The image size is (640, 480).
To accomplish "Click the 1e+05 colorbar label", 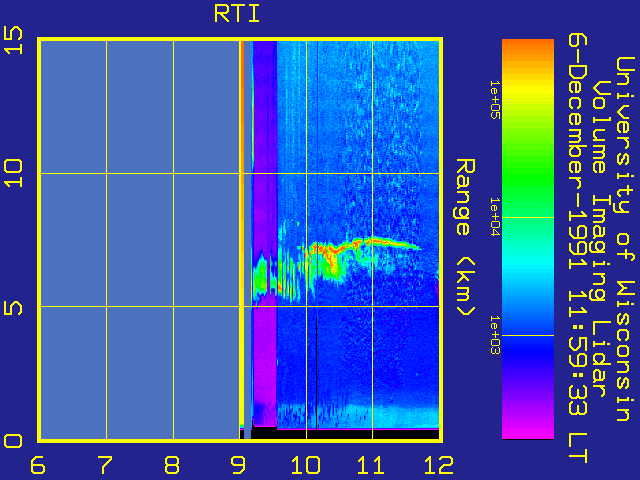I will [495, 100].
